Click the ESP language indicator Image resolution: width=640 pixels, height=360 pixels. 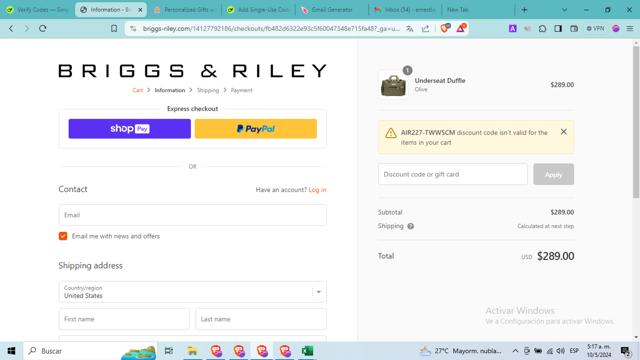click(x=574, y=351)
